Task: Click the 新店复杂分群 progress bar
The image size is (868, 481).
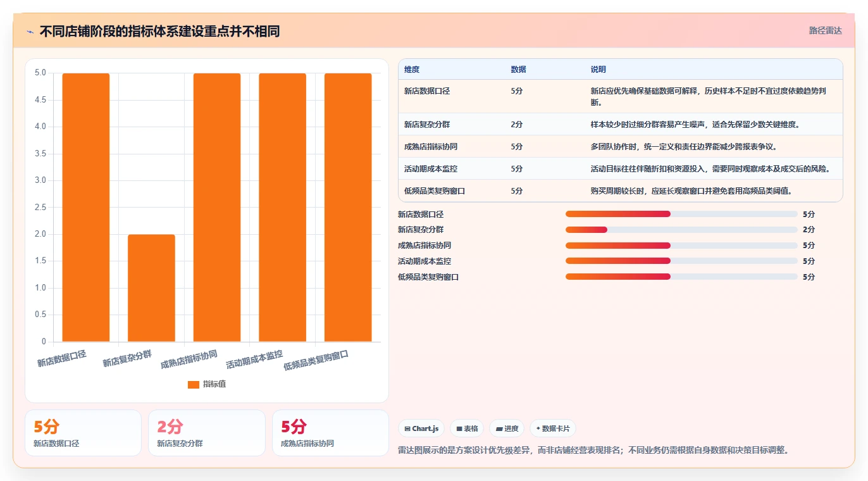Action: (681, 230)
